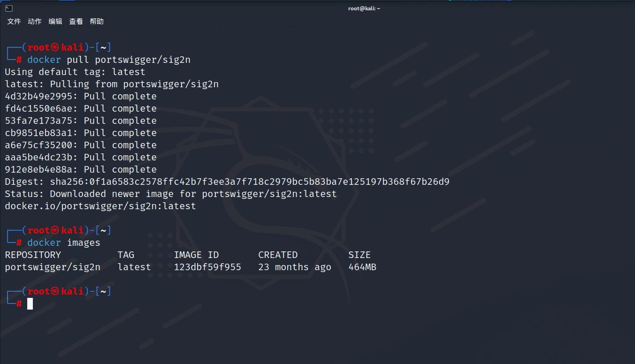Click the command "docker images"
635x364 pixels.
click(64, 243)
